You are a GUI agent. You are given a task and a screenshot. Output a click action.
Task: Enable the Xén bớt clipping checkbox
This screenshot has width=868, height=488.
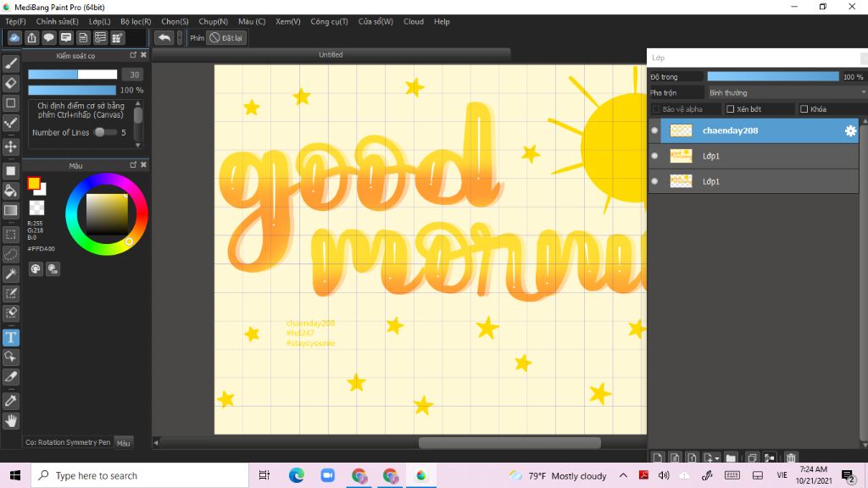[730, 109]
